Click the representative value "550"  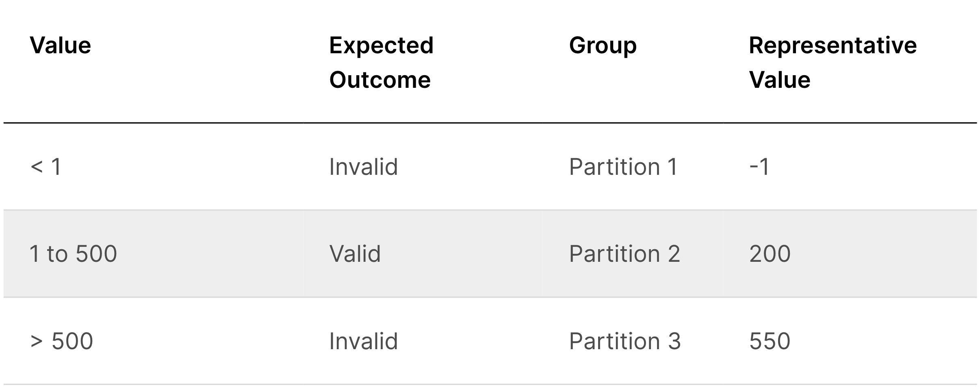[770, 341]
